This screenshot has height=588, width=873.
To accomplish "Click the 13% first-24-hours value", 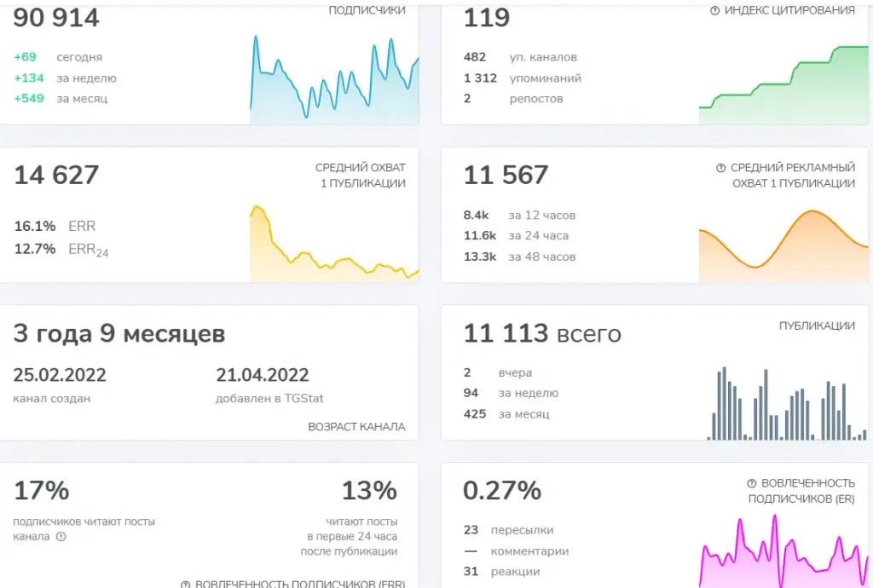I will point(369,491).
